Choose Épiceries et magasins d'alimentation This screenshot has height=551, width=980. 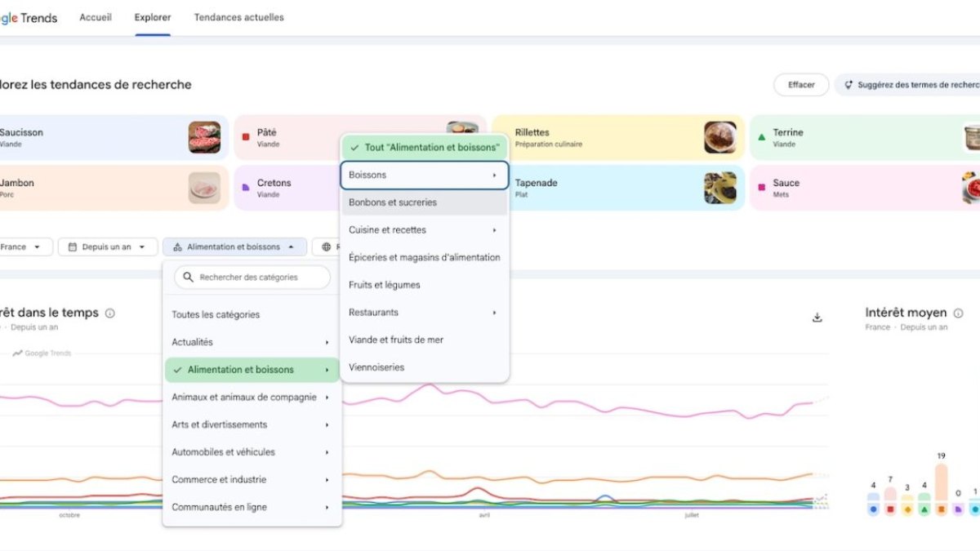click(x=425, y=257)
